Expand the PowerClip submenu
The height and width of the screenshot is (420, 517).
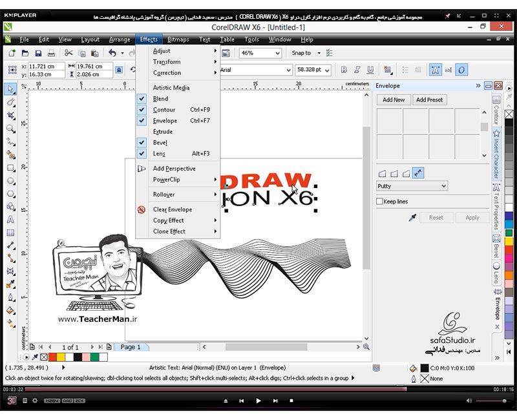pyautogui.click(x=178, y=180)
